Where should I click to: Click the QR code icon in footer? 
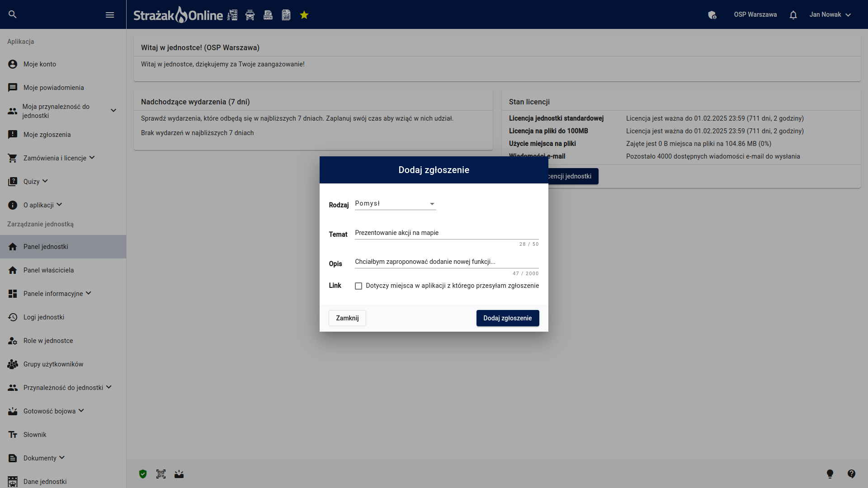(x=161, y=474)
